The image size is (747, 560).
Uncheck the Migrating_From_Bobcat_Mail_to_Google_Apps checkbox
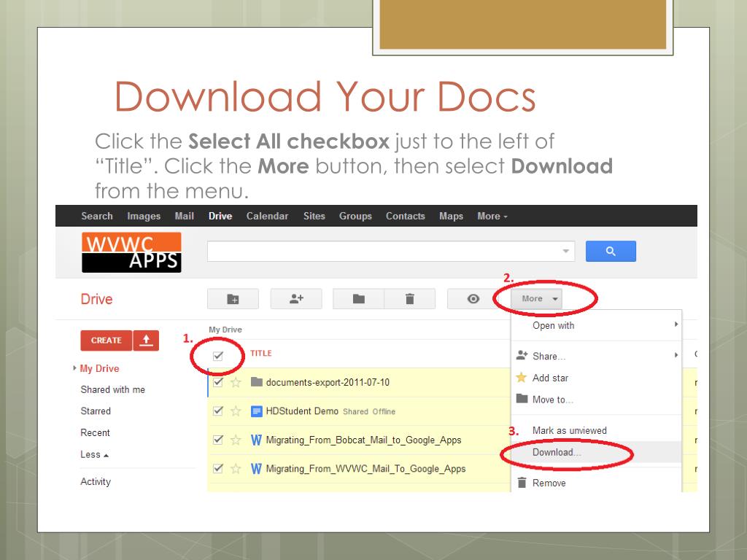point(218,440)
